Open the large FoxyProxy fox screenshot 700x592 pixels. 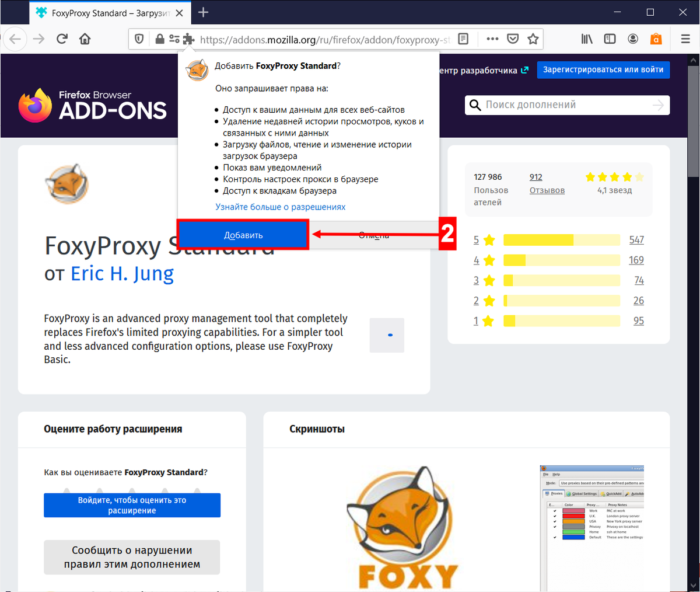tap(402, 528)
